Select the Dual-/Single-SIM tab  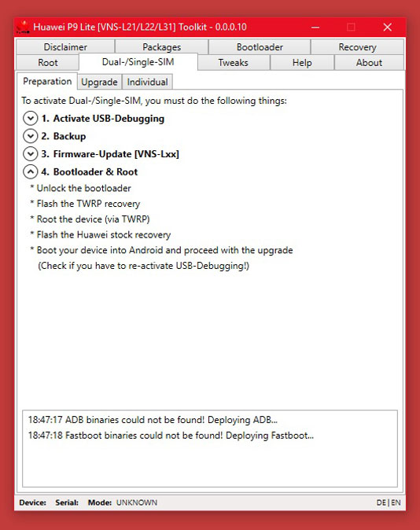pyautogui.click(x=138, y=62)
